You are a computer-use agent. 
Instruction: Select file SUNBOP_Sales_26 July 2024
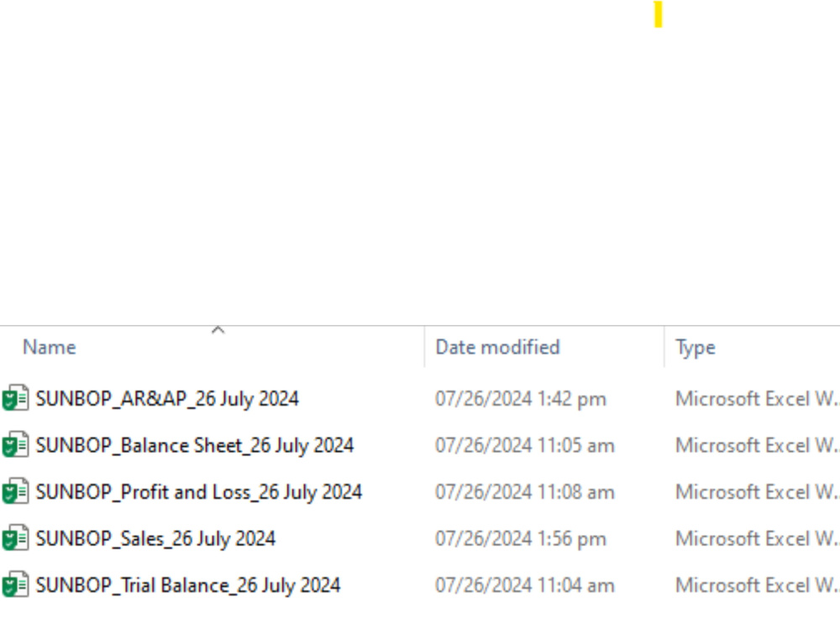click(x=155, y=538)
